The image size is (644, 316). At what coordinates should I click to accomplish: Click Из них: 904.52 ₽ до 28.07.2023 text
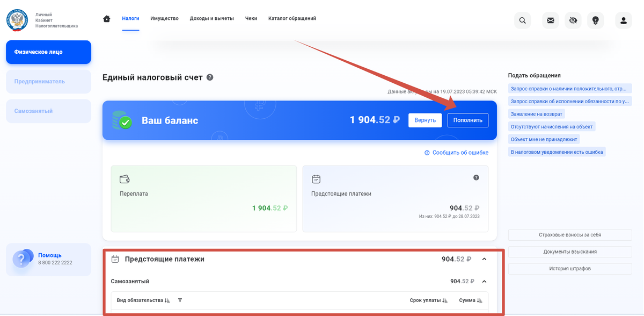coord(450,217)
